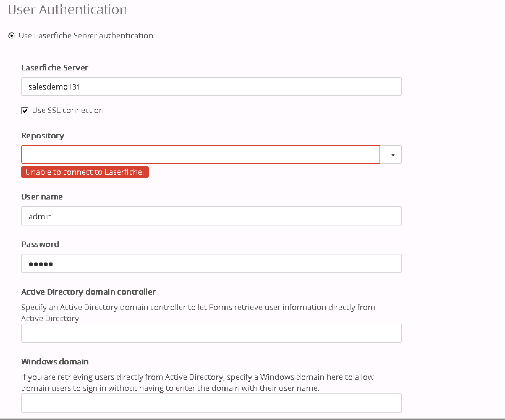Click the Active Directory domain controller label
The height and width of the screenshot is (420, 505).
(x=88, y=292)
